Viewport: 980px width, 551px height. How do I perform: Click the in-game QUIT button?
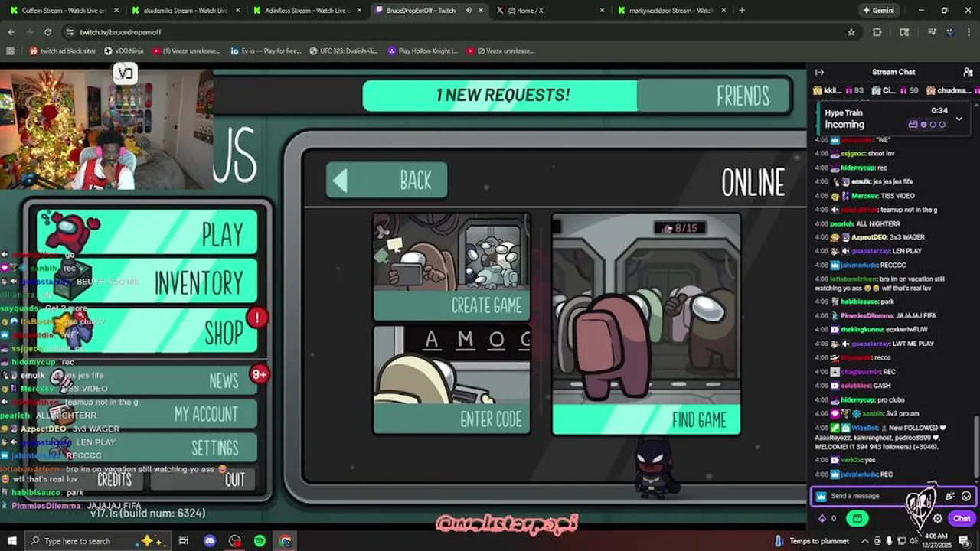pyautogui.click(x=204, y=479)
